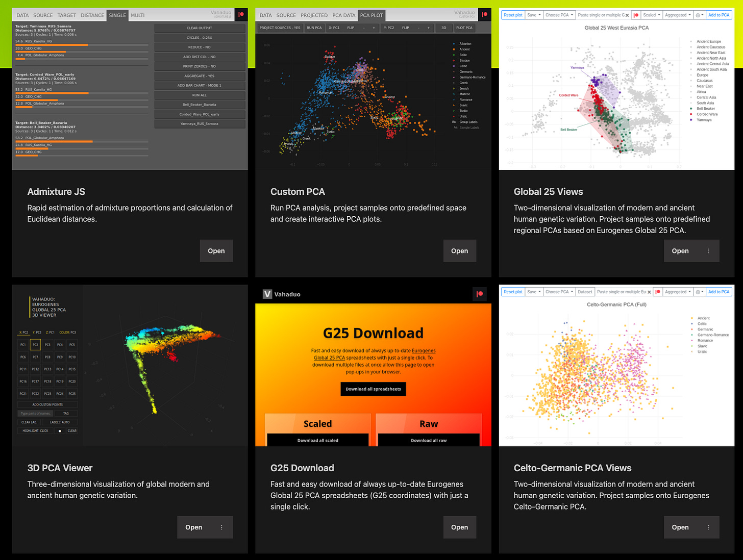Open three-dot menu on 3D PCA Viewer card
The image size is (743, 560).
tap(221, 527)
